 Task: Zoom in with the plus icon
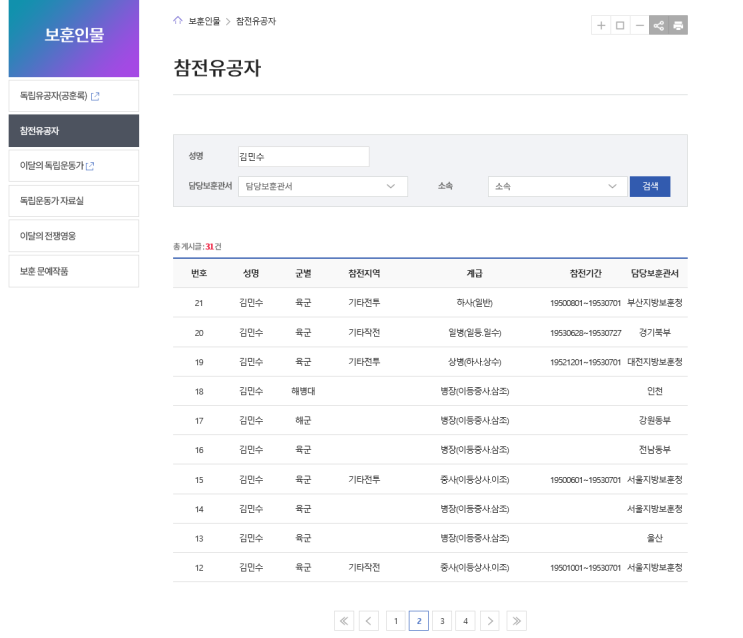[x=601, y=25]
